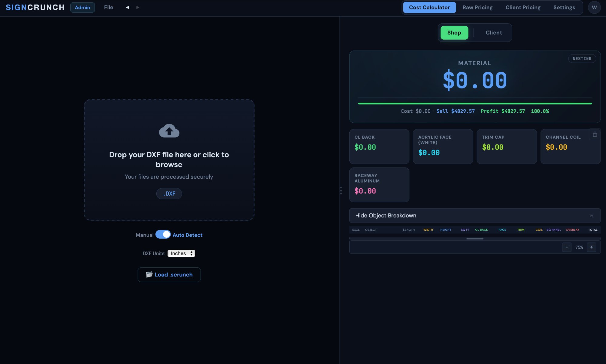Toggle the Manual / Auto Detect switch
This screenshot has height=364, width=606.
coord(163,235)
